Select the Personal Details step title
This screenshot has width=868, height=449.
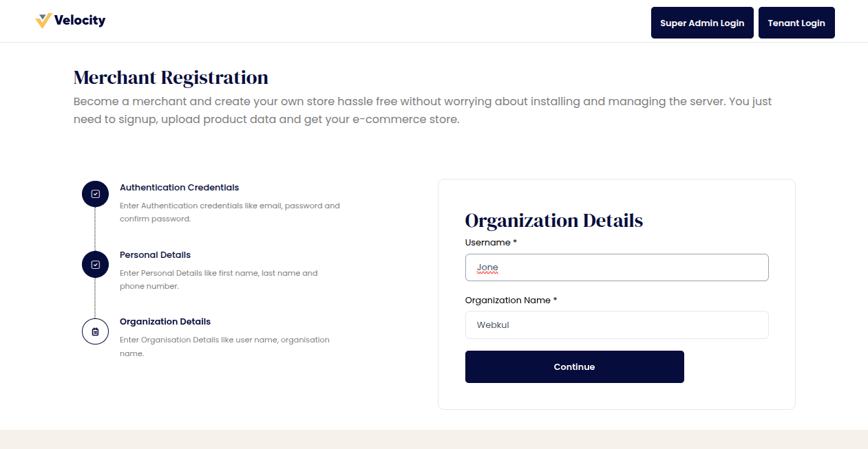[x=155, y=254]
